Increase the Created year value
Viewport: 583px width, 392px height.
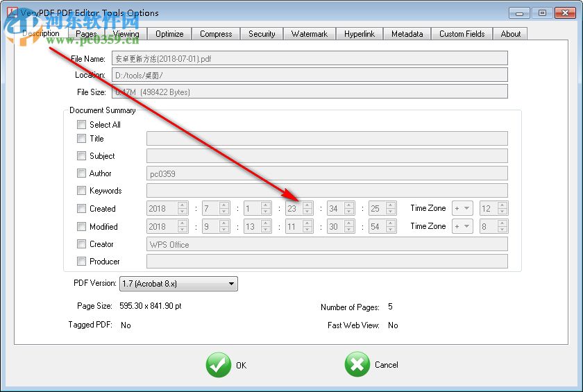click(x=183, y=205)
